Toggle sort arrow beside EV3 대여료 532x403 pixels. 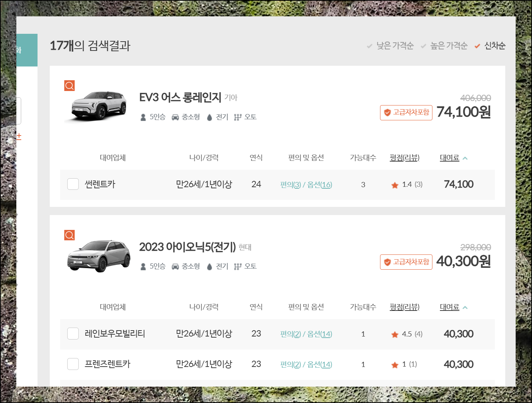pos(465,158)
